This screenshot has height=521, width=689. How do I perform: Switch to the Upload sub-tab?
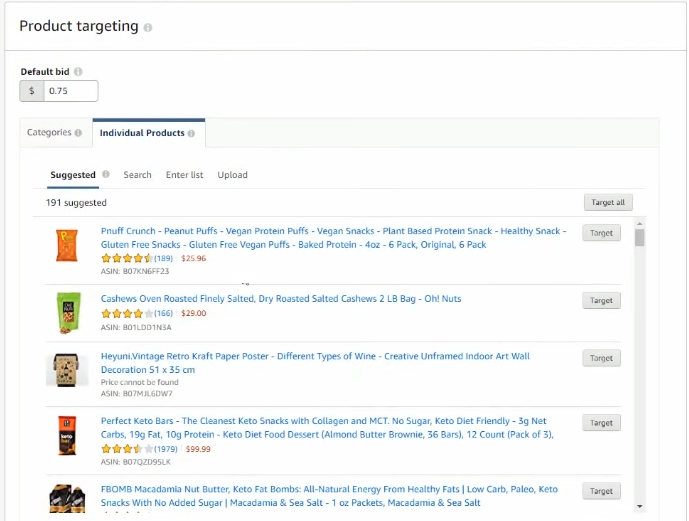pyautogui.click(x=232, y=175)
